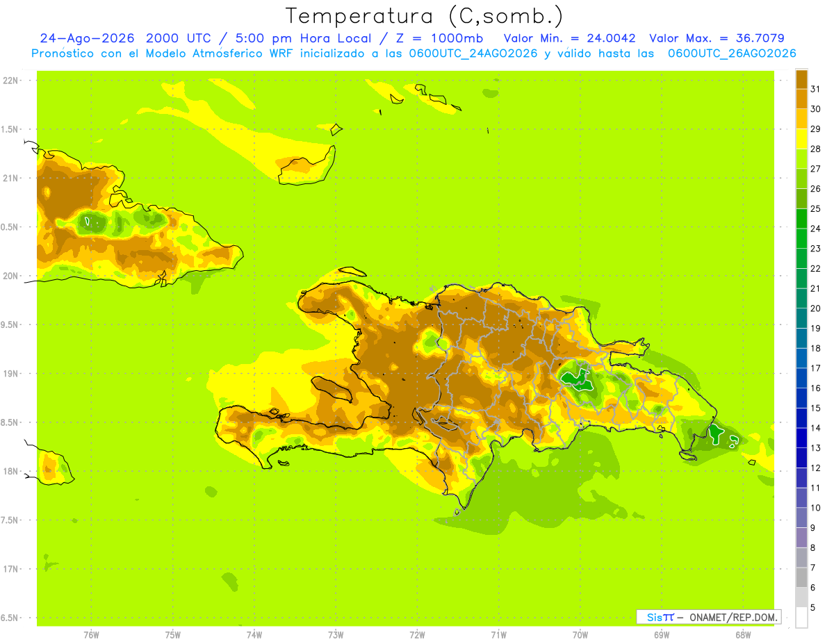The width and height of the screenshot is (834, 644).
Task: Pick the purple swatch between 9 and 10
Action: tap(801, 518)
